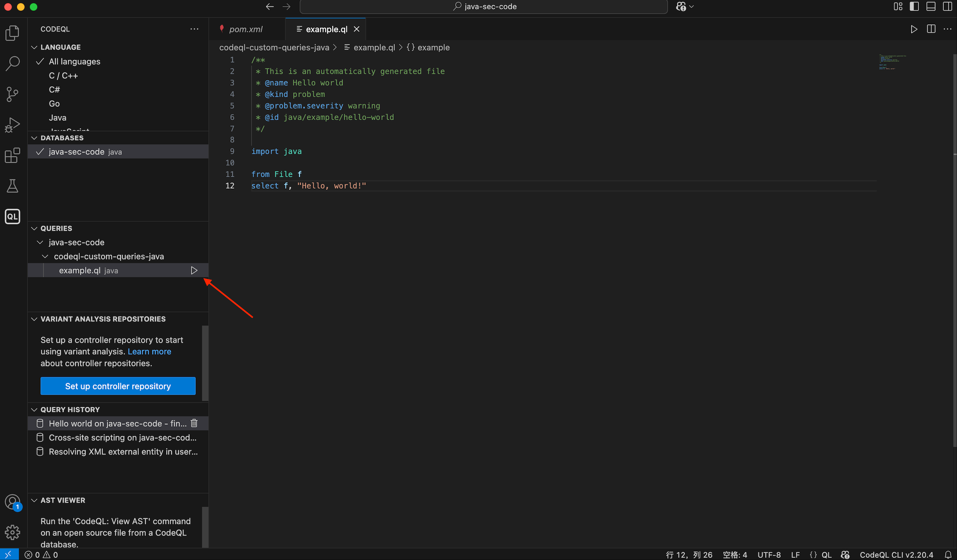Delete Hello world query history entry
Viewport: 957px width, 560px height.
coord(194,423)
